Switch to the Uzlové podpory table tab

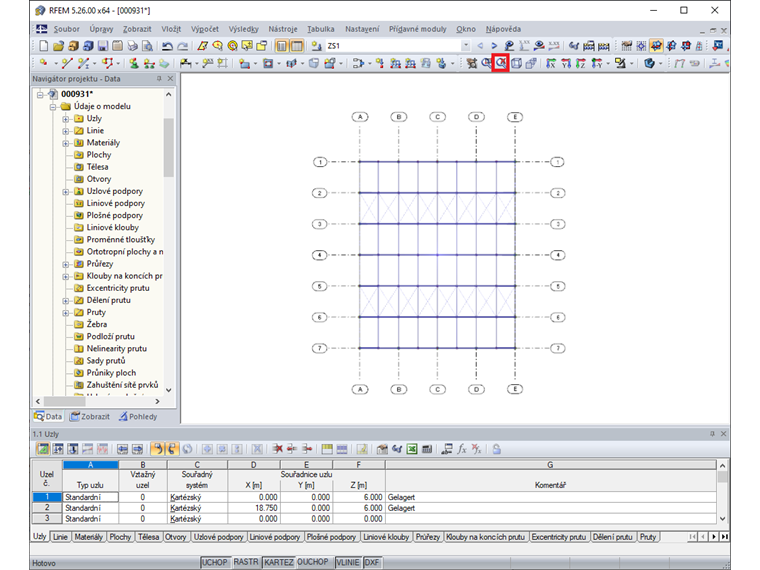coord(219,537)
